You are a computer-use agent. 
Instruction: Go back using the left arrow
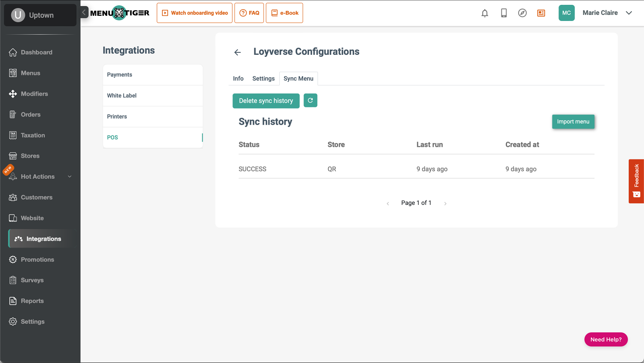237,52
